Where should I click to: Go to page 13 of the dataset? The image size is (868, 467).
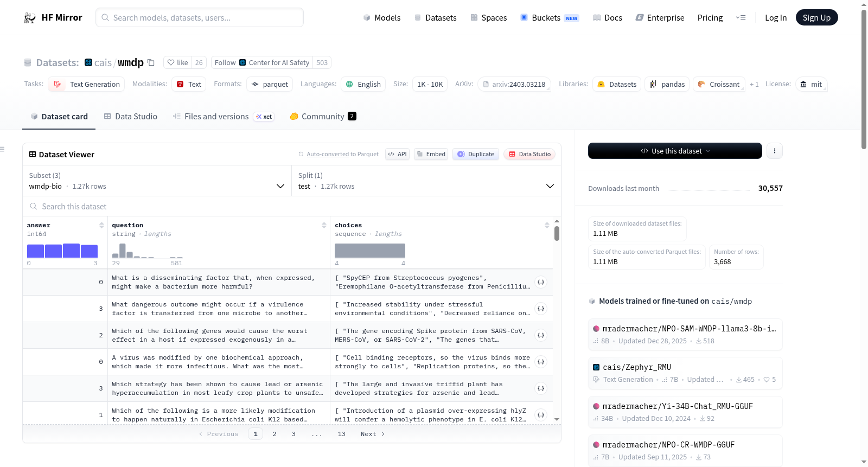click(342, 434)
